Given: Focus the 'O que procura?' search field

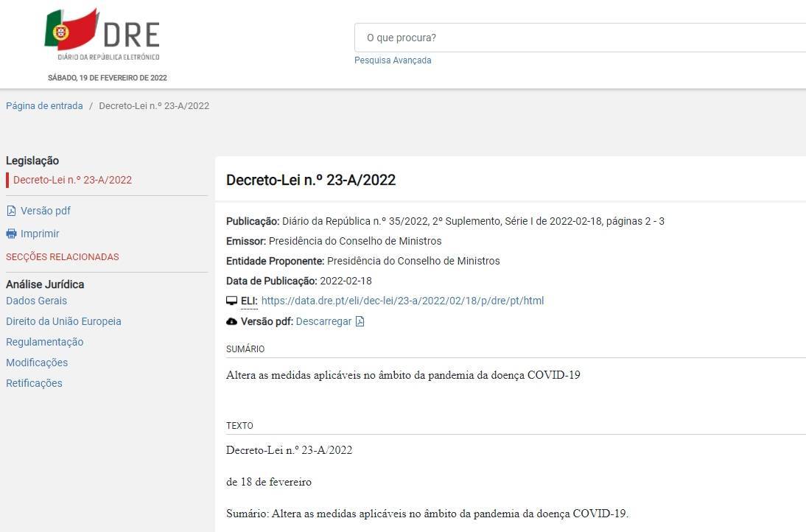Looking at the screenshot, I should point(575,38).
